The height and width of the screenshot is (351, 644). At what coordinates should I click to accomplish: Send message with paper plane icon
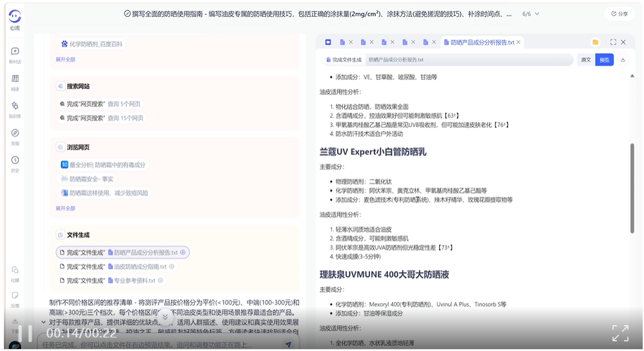(x=289, y=345)
